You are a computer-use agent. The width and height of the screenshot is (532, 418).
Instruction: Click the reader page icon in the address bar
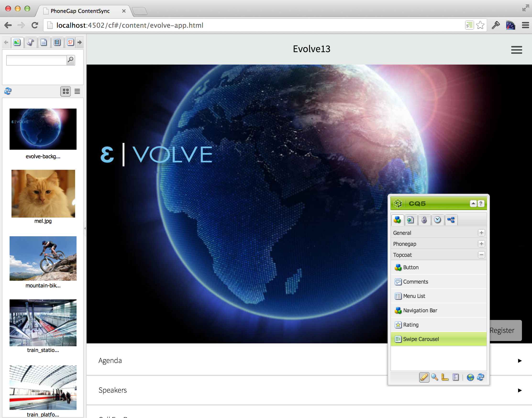click(469, 25)
